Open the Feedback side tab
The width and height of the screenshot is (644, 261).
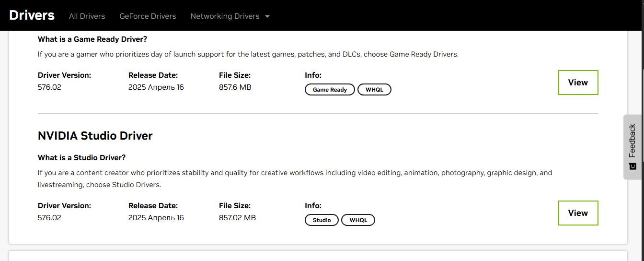[x=632, y=147]
